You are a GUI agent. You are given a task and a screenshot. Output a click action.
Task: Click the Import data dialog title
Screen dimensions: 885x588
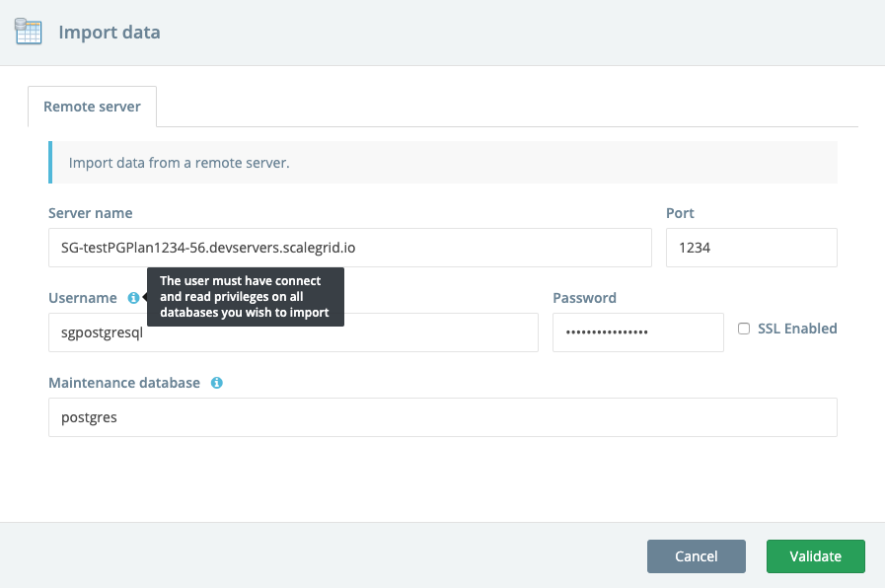point(110,33)
